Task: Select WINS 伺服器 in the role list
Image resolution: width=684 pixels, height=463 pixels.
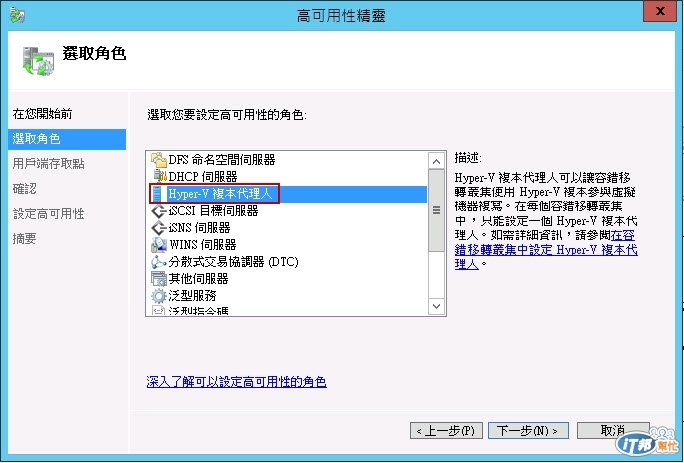Action: point(203,245)
